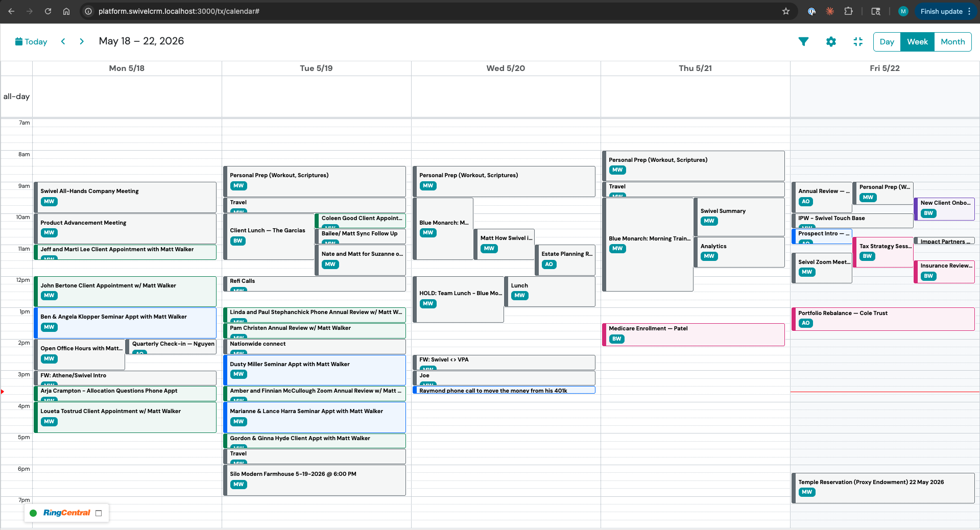Open Client Lunch — The Garcias event
Viewport: 980px width, 530px height.
click(x=269, y=236)
